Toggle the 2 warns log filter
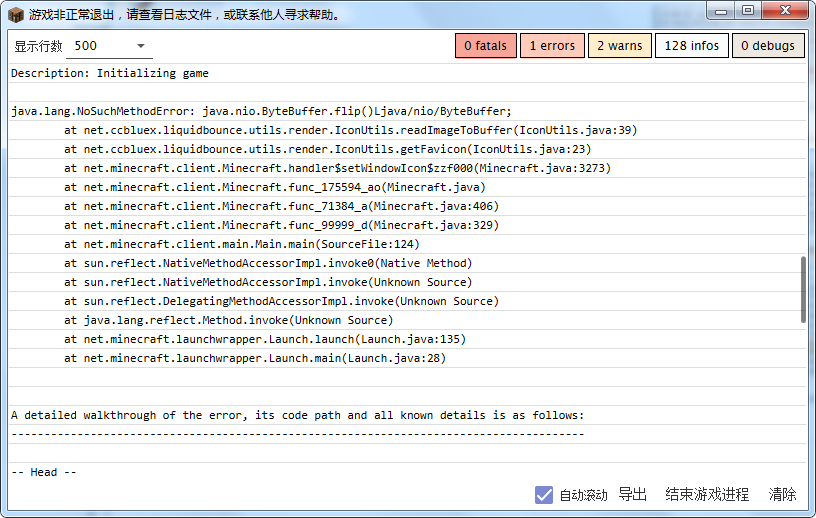 tap(619, 46)
